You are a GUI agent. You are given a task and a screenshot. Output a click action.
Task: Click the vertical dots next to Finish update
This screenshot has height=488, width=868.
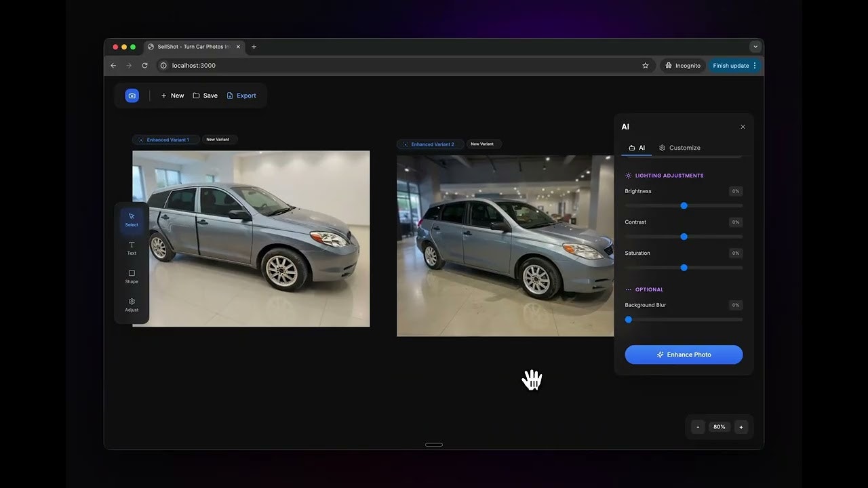click(755, 65)
